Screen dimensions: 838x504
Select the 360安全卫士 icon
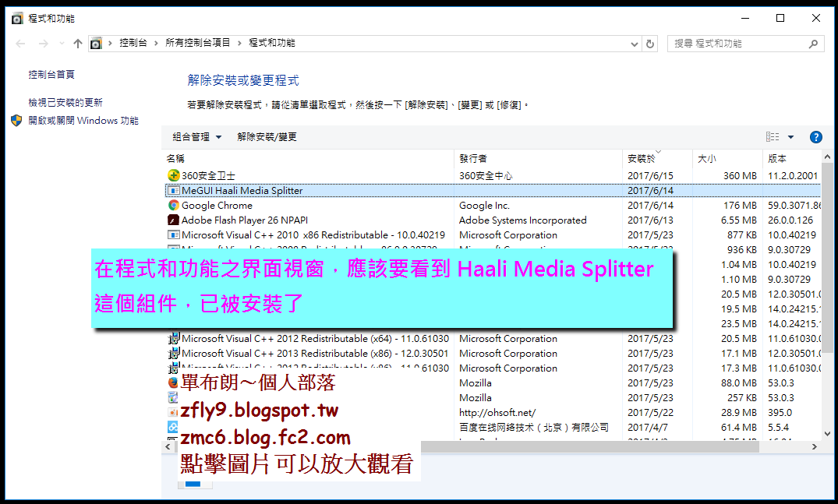coord(174,175)
